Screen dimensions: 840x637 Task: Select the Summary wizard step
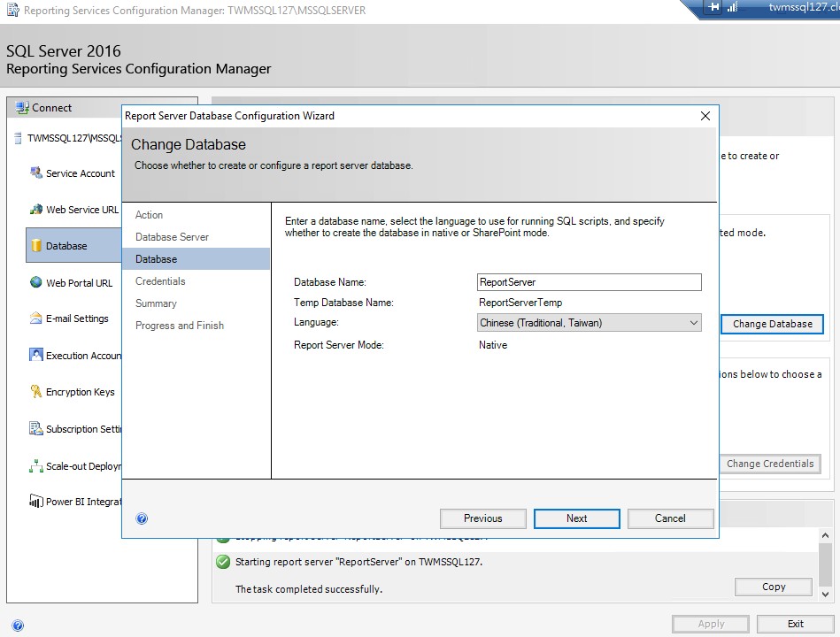coord(156,303)
